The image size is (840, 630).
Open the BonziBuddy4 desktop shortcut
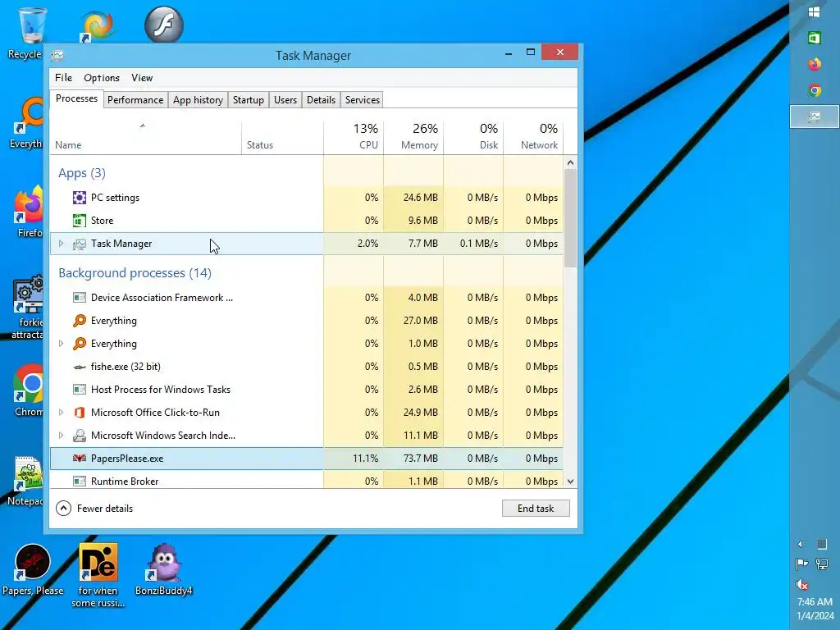pos(163,569)
